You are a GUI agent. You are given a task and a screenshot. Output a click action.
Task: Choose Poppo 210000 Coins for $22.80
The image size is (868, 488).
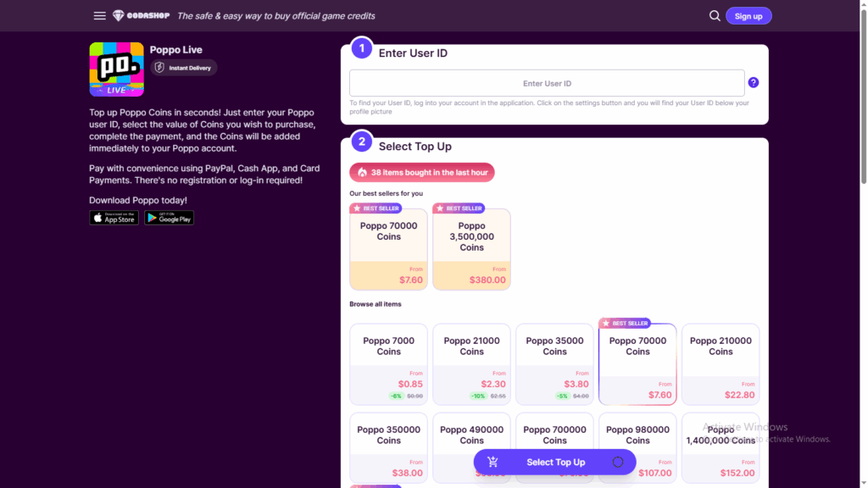pyautogui.click(x=721, y=363)
